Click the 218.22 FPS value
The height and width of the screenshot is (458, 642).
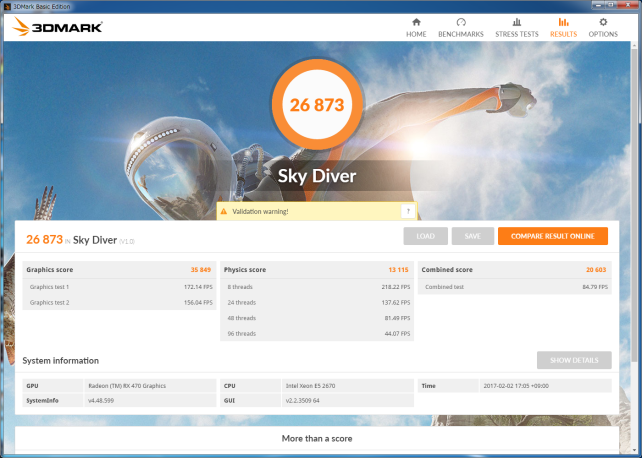pos(396,287)
